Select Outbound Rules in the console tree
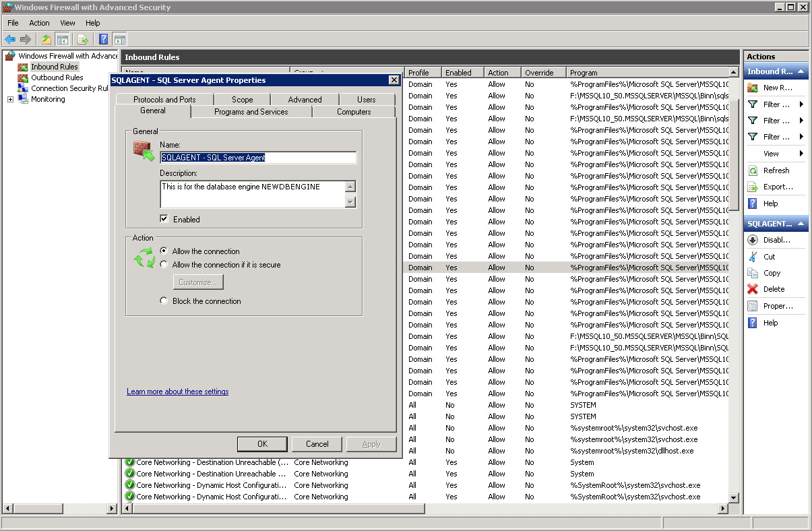812x531 pixels. tap(57, 77)
